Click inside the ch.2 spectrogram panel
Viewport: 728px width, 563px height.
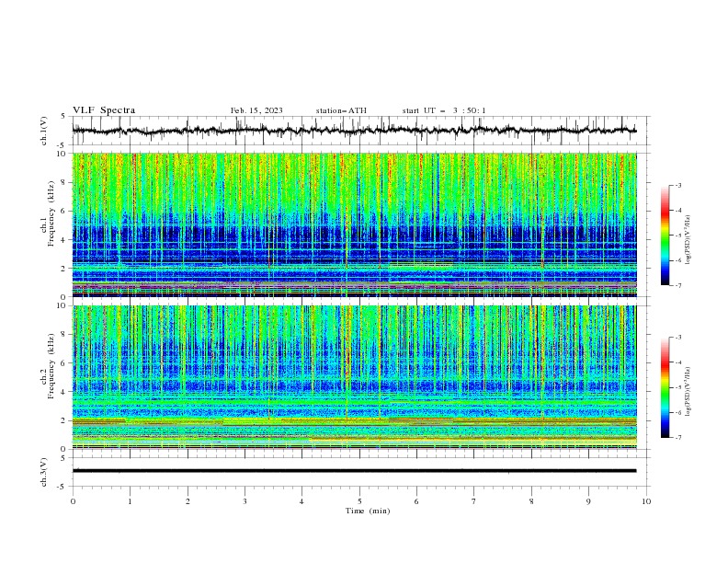(x=354, y=377)
